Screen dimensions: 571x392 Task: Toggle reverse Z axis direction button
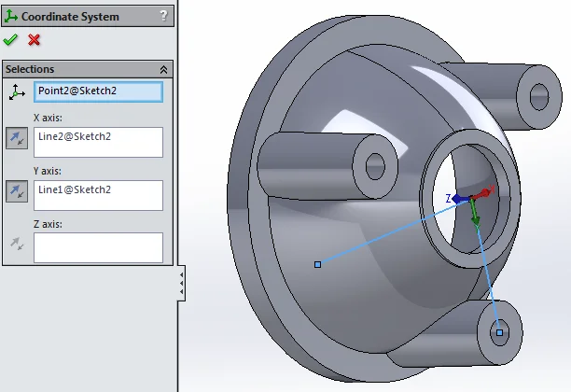click(x=16, y=244)
